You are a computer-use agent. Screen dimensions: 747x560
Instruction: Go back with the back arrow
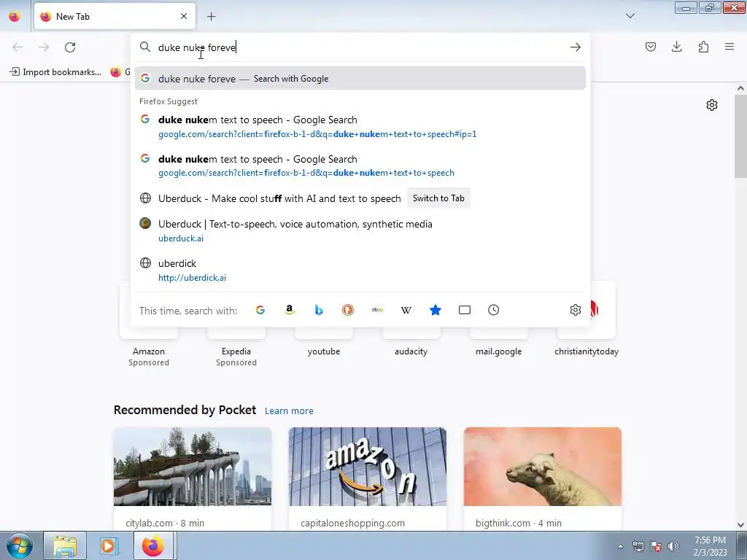point(18,47)
